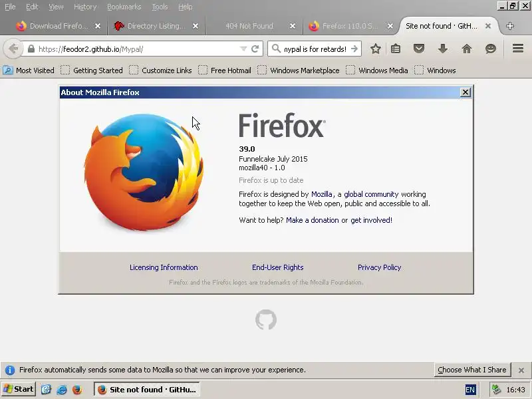This screenshot has height=399, width=532.
Task: Click the EN language indicator
Action: tap(470, 390)
